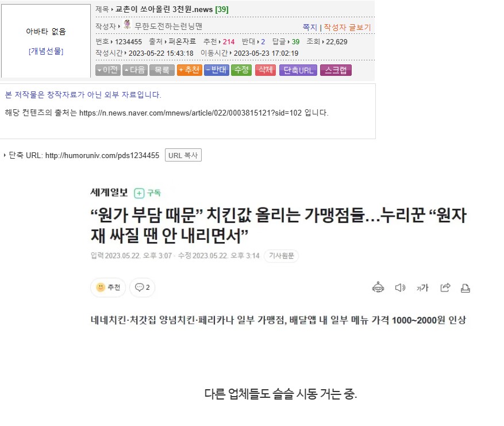Click the red 삭제 delete button
The width and height of the screenshot is (504, 426).
point(266,70)
